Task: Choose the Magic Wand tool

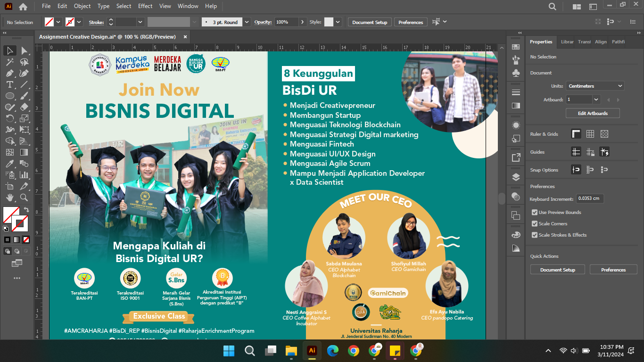Action: tap(9, 62)
